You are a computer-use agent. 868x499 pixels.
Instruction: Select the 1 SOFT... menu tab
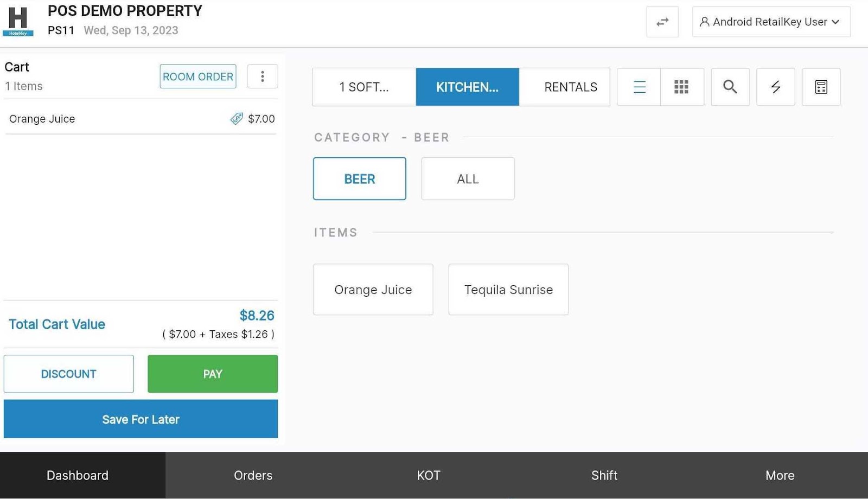coord(364,87)
